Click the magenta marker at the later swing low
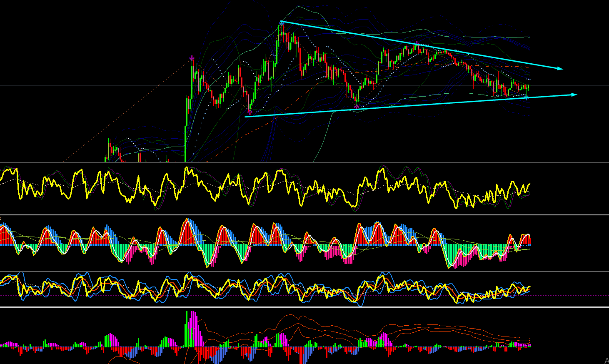This screenshot has width=609, height=364. pyautogui.click(x=356, y=107)
